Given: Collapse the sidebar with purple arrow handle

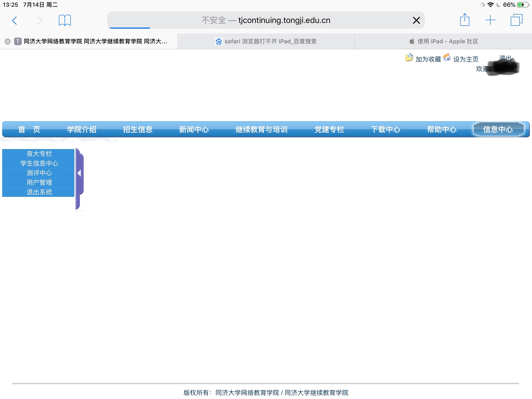Looking at the screenshot, I should [79, 173].
